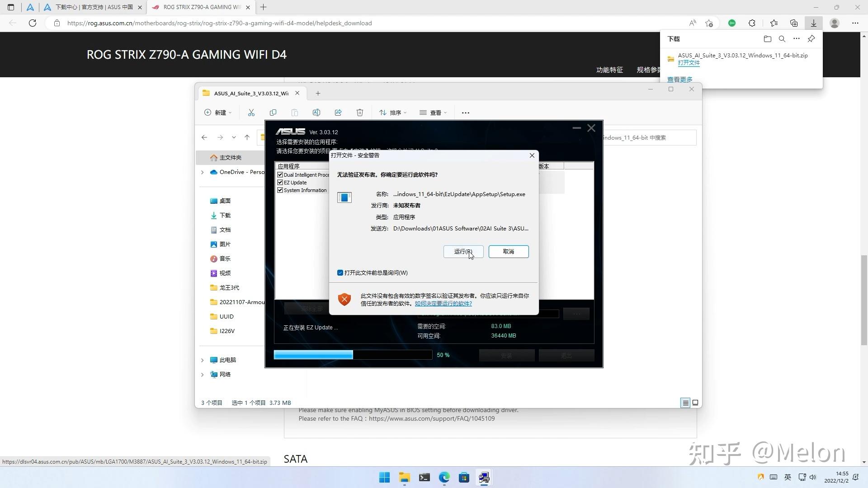868x488 pixels.
Task: Click the Rename icon in File Explorer toolbar
Action: point(316,113)
